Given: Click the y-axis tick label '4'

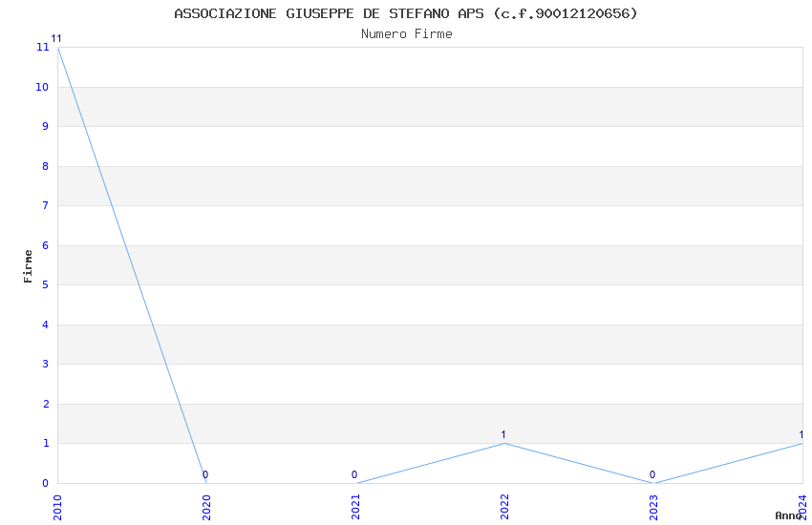Looking at the screenshot, I should (x=46, y=325).
